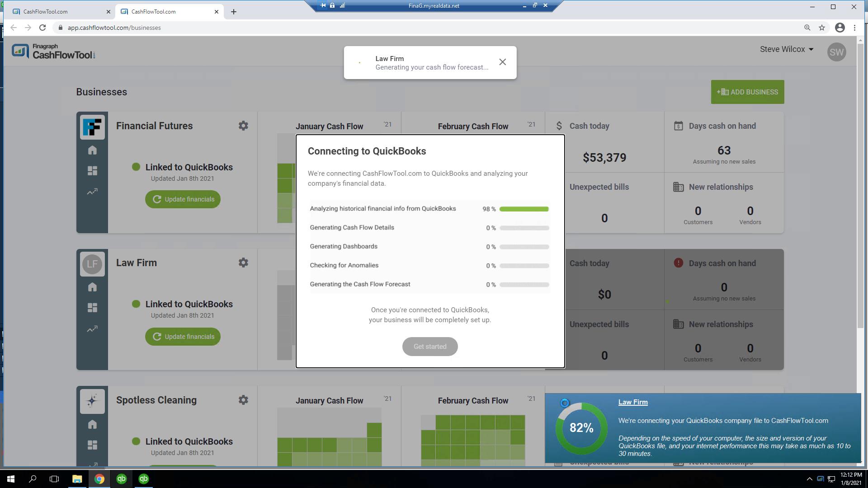This screenshot has height=488, width=868.
Task: Click the CashFlowTool logo
Action: 53,52
